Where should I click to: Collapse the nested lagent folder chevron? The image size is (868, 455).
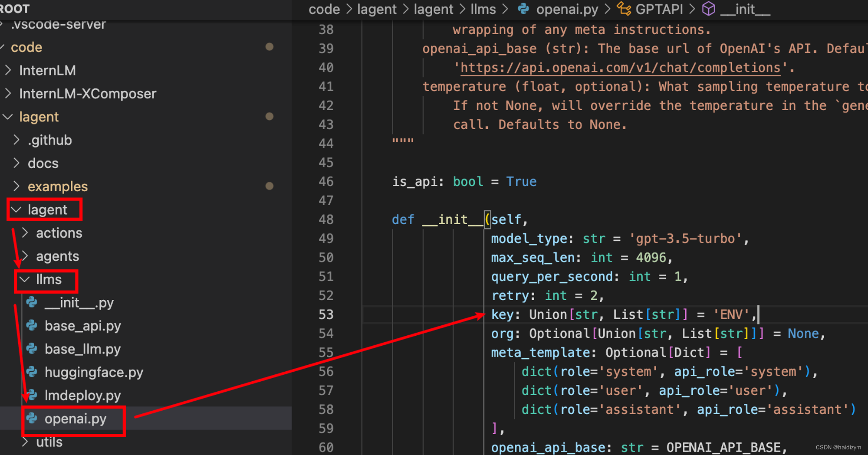point(16,210)
